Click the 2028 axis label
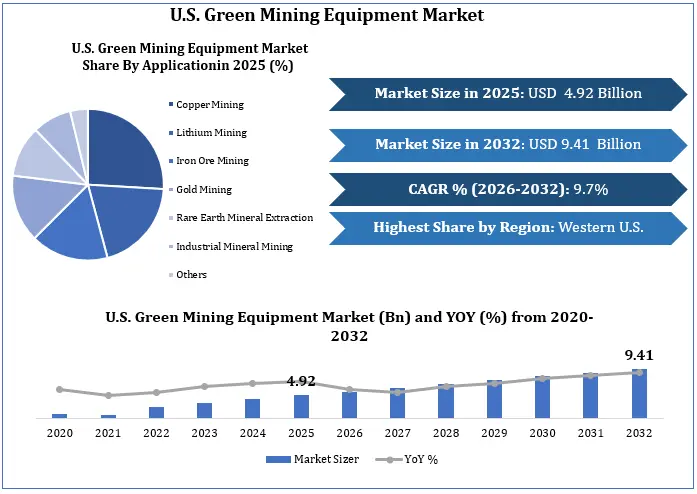 [x=446, y=433]
